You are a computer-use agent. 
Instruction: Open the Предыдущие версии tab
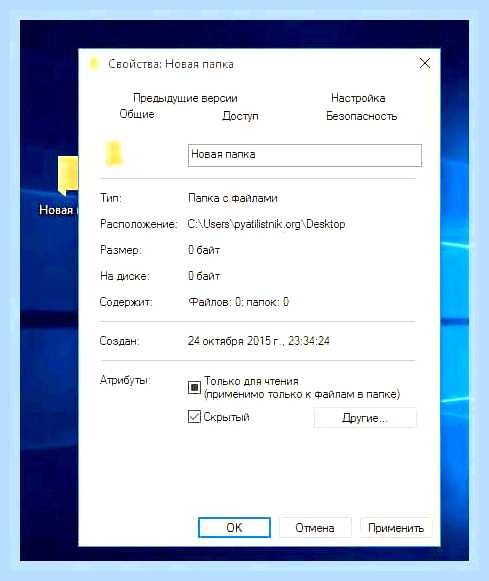185,98
